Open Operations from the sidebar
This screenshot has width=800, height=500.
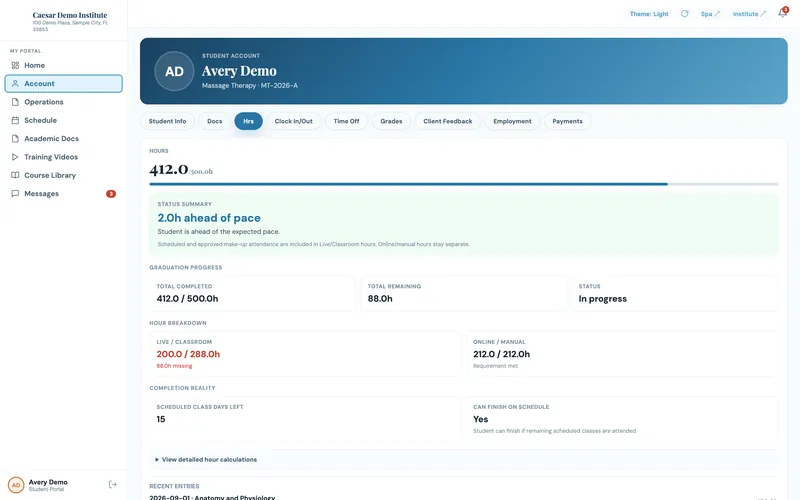click(x=64, y=102)
